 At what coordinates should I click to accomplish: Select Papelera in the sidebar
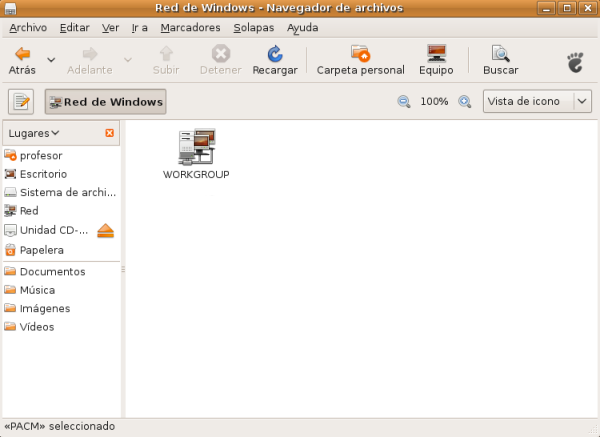(x=41, y=250)
